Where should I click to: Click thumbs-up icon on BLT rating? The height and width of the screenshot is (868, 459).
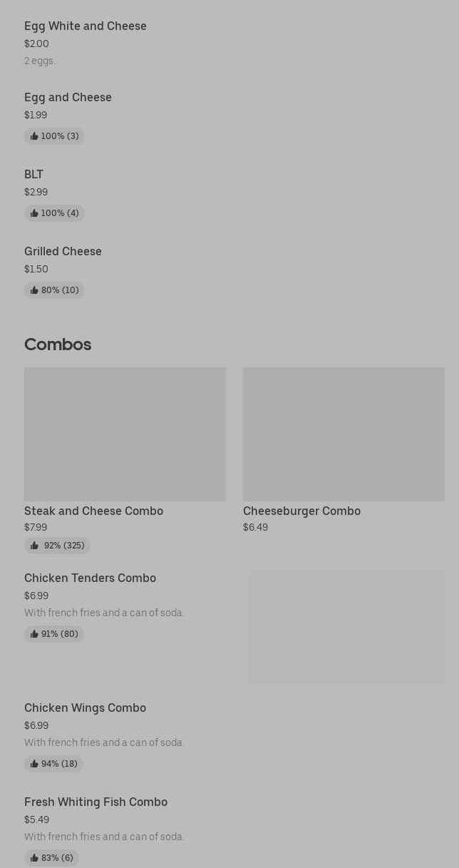34,213
